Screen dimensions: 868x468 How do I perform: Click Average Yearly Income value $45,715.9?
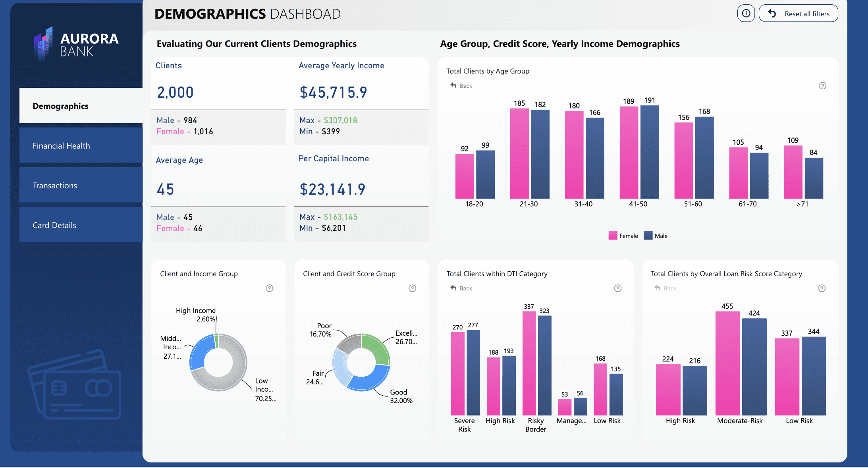333,93
